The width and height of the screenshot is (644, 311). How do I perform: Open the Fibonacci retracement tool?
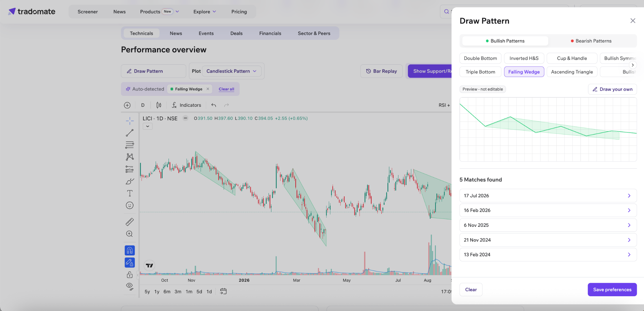pos(130,145)
